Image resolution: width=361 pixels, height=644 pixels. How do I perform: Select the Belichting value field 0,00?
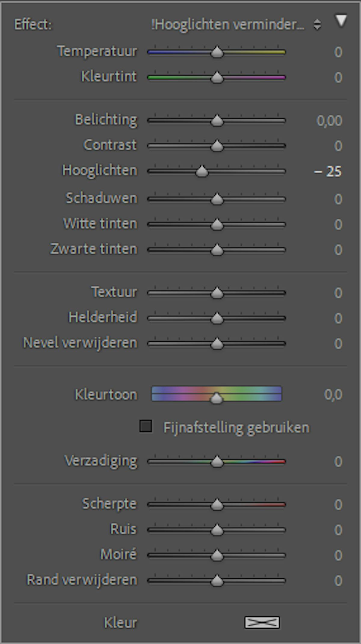click(329, 121)
